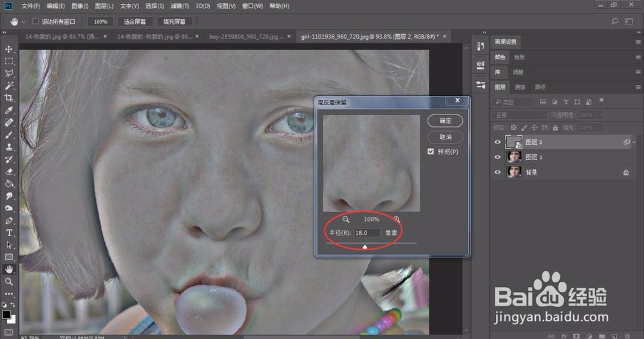Select the Crop tool
644x339 pixels.
(x=8, y=98)
